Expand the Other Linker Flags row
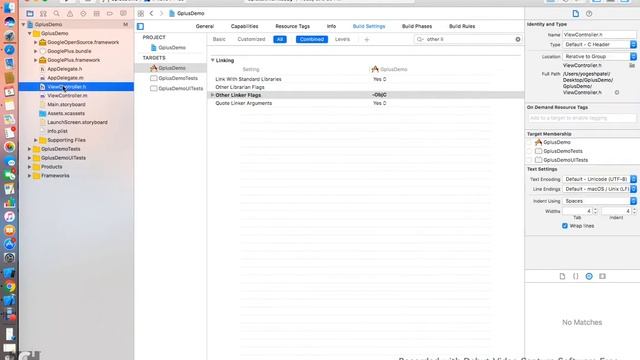 212,95
